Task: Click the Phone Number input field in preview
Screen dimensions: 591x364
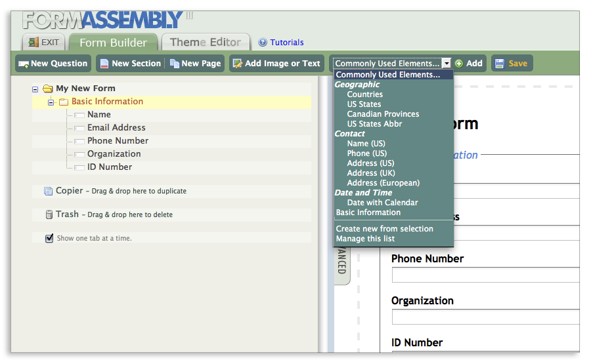Action: click(485, 275)
